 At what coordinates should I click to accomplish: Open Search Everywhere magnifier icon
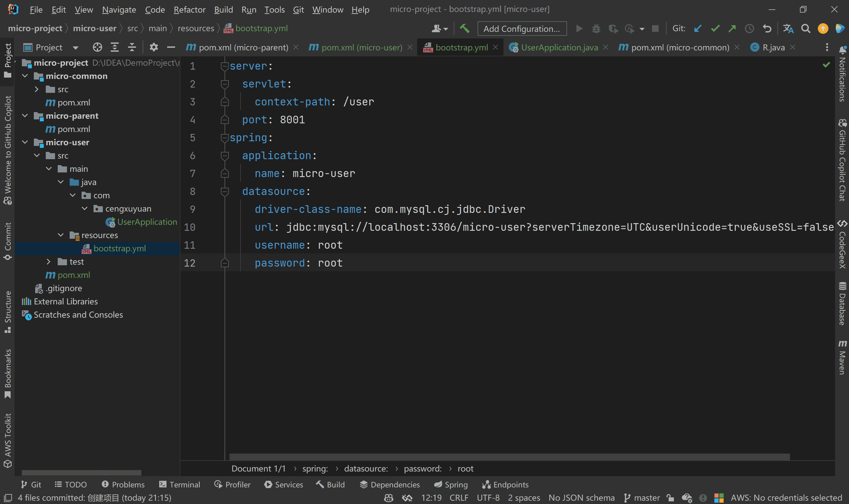click(806, 29)
